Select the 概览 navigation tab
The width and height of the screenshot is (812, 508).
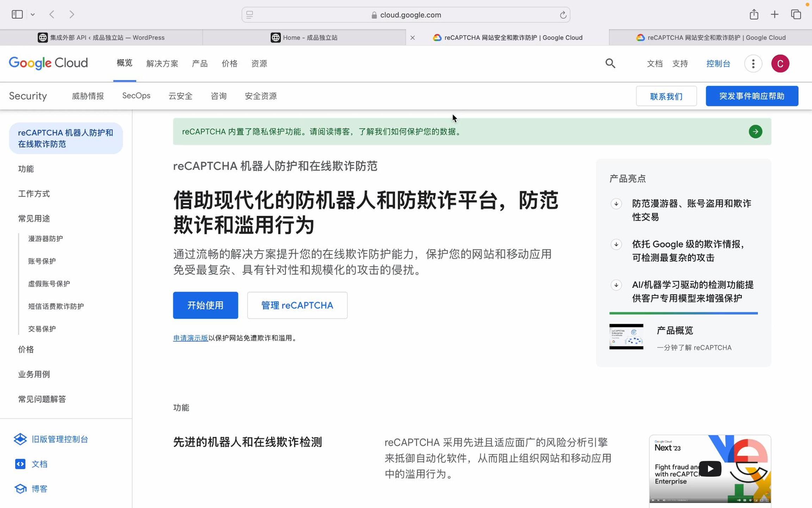(x=124, y=63)
